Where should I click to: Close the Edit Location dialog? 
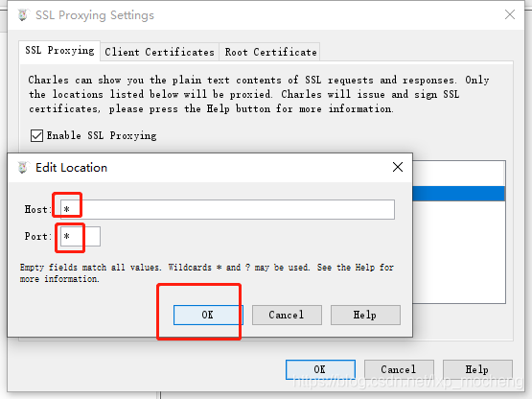click(x=398, y=167)
